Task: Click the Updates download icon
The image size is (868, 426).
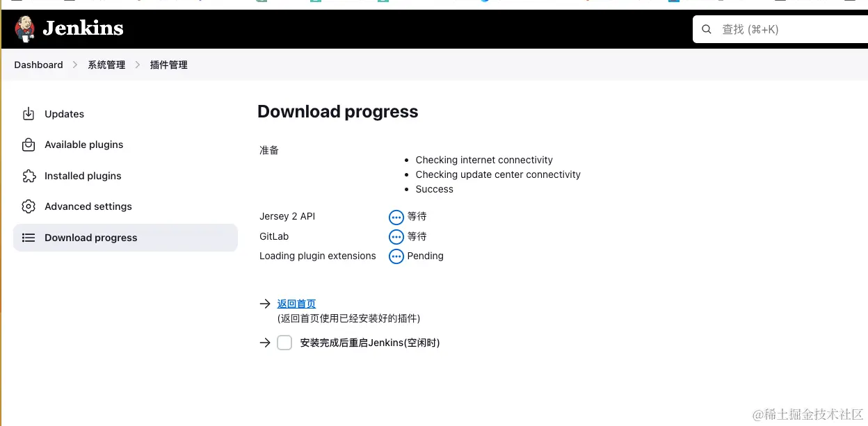Action: [29, 114]
